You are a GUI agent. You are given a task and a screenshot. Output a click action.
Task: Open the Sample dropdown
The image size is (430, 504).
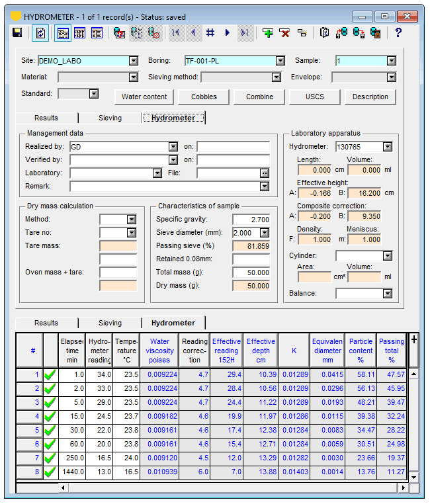(391, 61)
